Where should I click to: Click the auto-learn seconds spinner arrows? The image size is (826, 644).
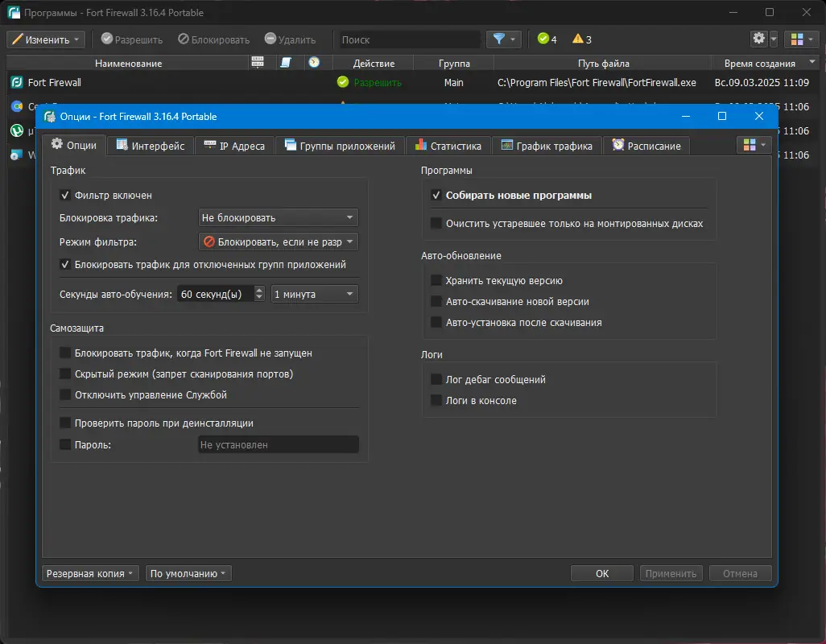coord(258,294)
